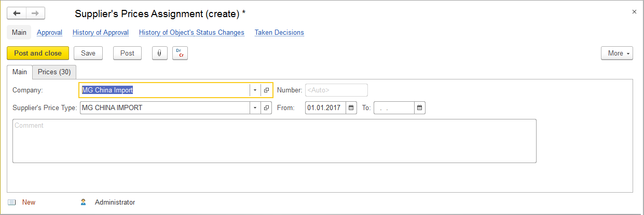Click inside the Comment text area
Image resolution: width=644 pixels, height=215 pixels.
point(274,141)
